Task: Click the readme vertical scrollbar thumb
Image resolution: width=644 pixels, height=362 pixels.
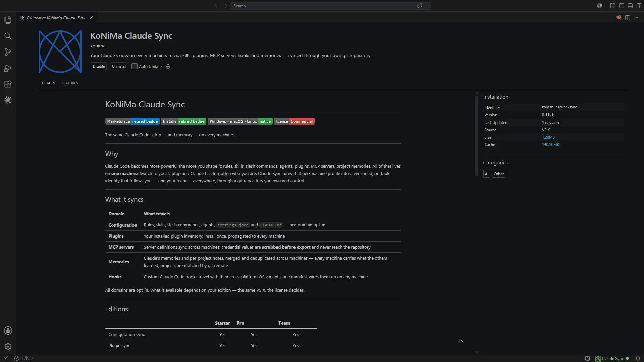Action: point(477,135)
